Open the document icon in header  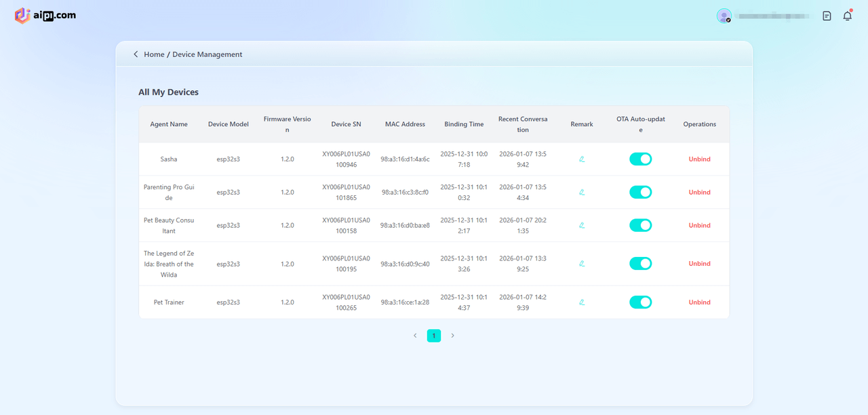tap(827, 16)
